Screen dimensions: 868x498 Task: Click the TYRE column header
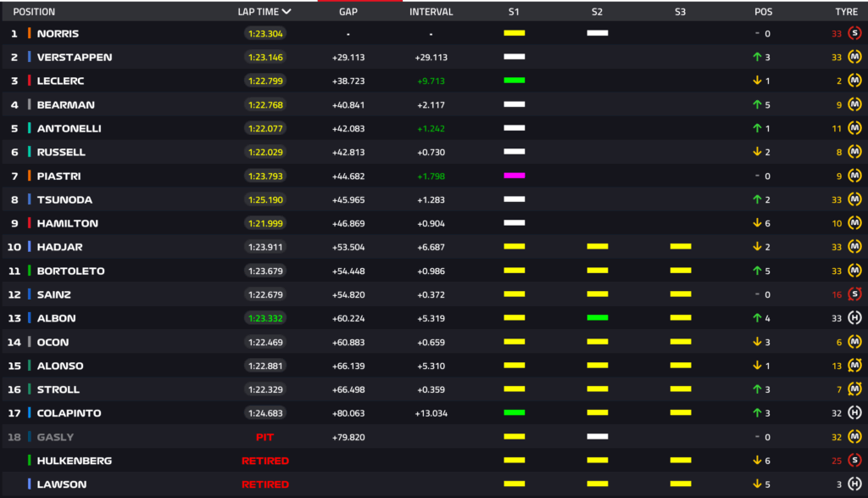tap(846, 12)
